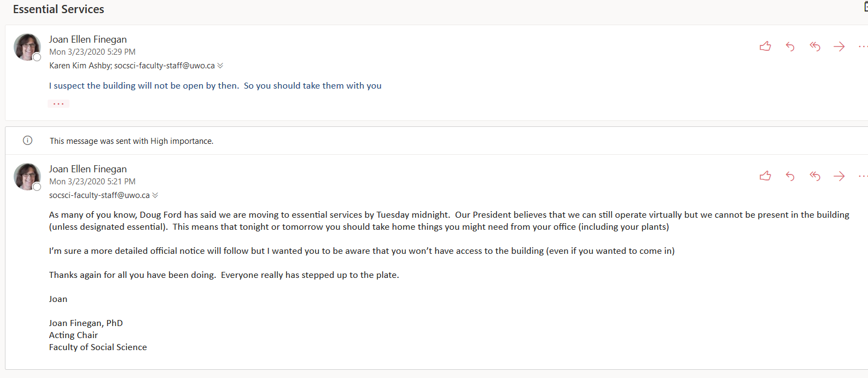Reply all on 5:21 PM message
Screen dimensions: 868x378
pyautogui.click(x=815, y=176)
